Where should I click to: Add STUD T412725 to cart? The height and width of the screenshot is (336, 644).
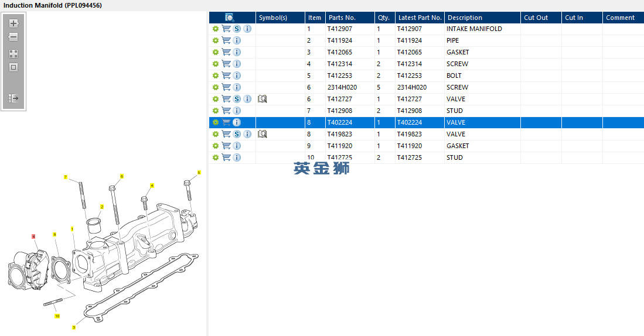coord(226,157)
